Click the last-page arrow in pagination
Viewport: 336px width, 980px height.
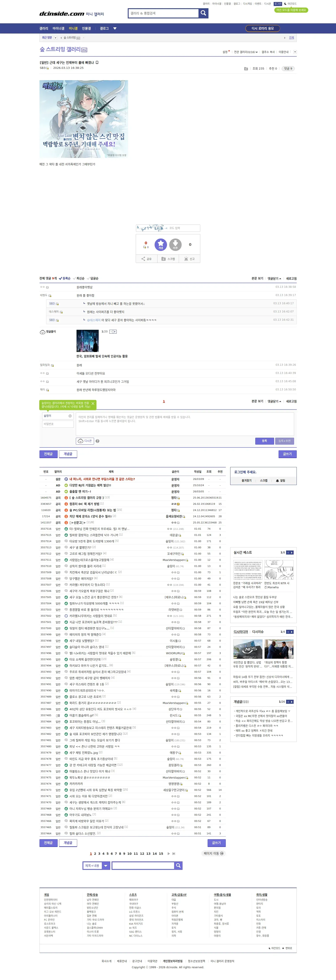click(174, 853)
